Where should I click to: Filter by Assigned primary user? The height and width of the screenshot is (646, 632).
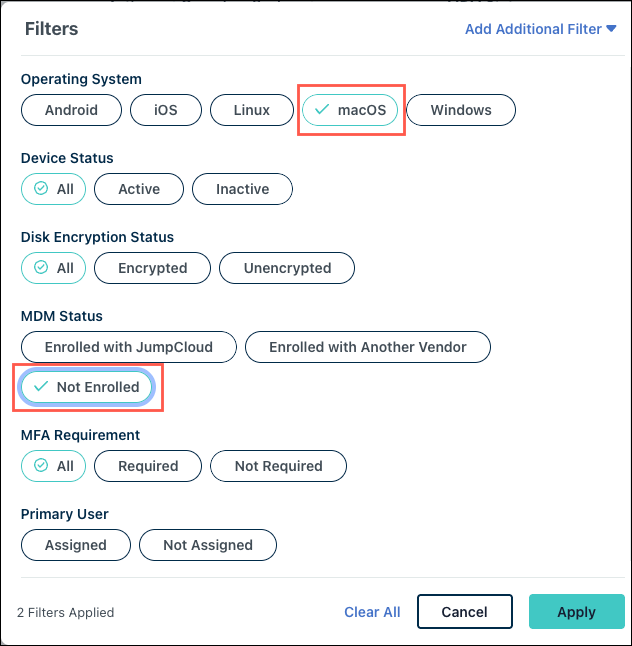[76, 545]
